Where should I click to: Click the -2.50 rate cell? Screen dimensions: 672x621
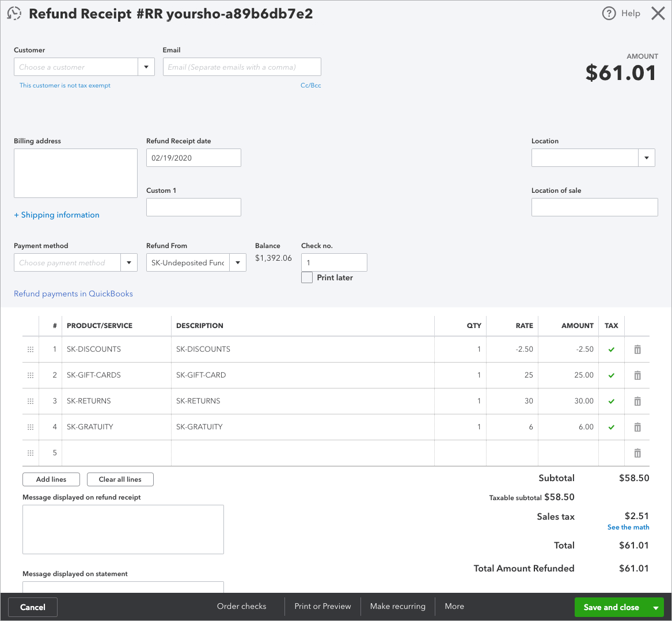point(512,349)
